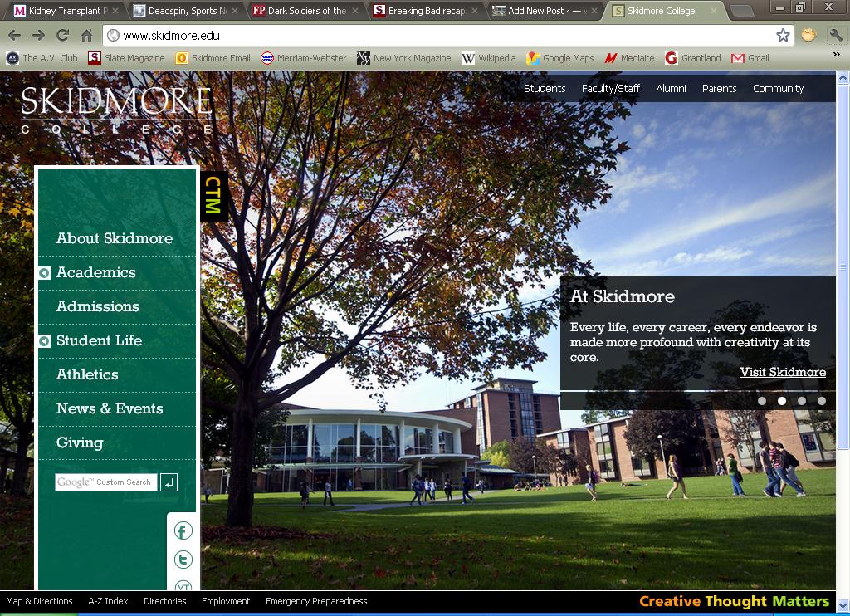Open the browser home page icon
This screenshot has width=850, height=616.
click(86, 35)
